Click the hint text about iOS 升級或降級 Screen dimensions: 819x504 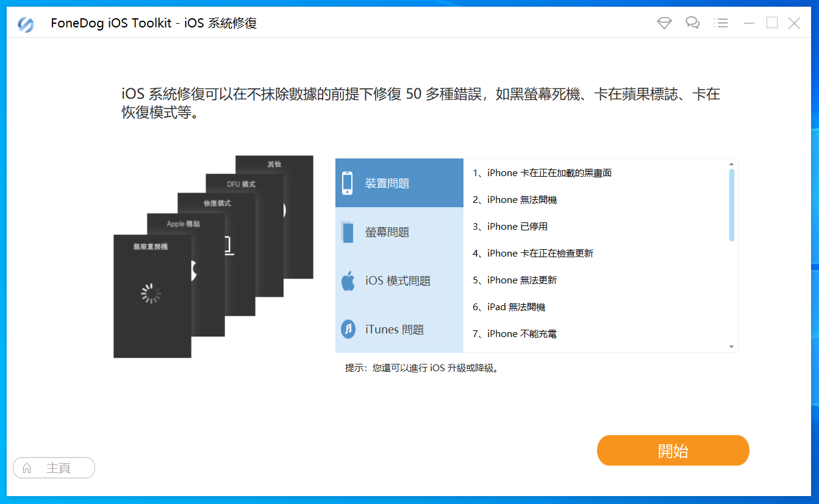pos(423,368)
